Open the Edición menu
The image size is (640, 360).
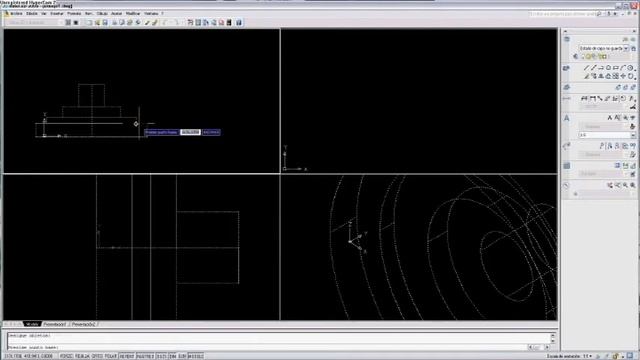(31, 13)
